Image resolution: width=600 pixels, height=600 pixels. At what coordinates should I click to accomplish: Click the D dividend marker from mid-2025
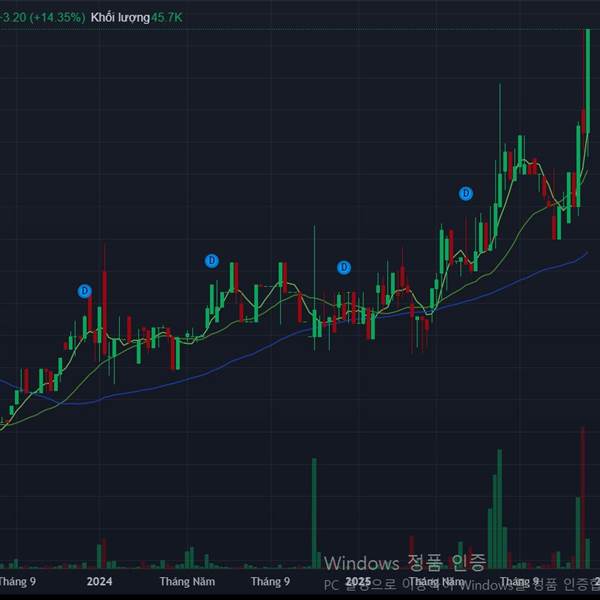point(466,194)
